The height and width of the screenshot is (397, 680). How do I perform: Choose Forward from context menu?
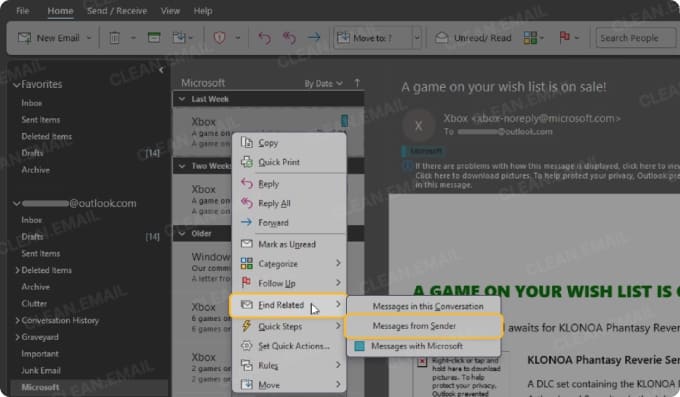(x=289, y=223)
